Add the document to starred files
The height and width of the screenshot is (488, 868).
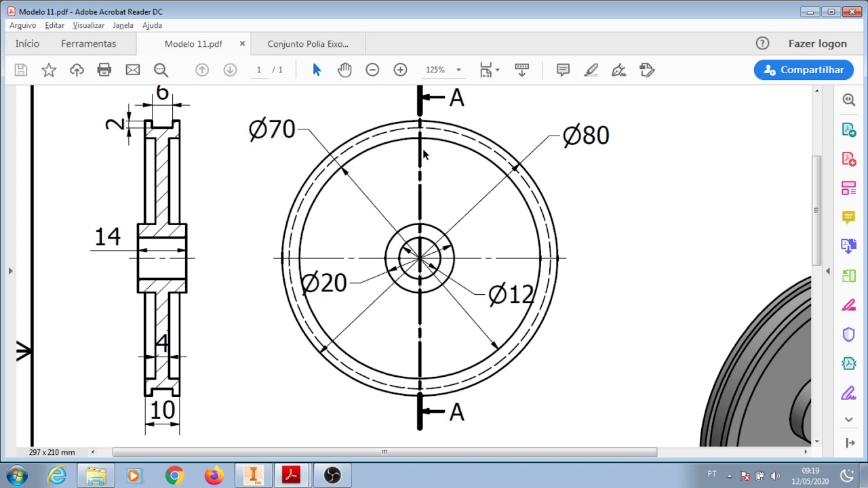(x=49, y=70)
